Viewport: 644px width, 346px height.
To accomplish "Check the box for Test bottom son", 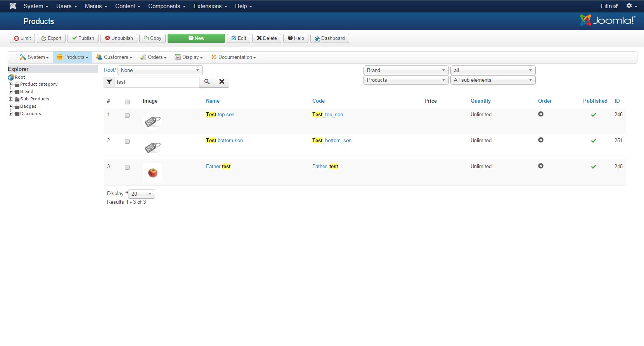I will pos(127,141).
